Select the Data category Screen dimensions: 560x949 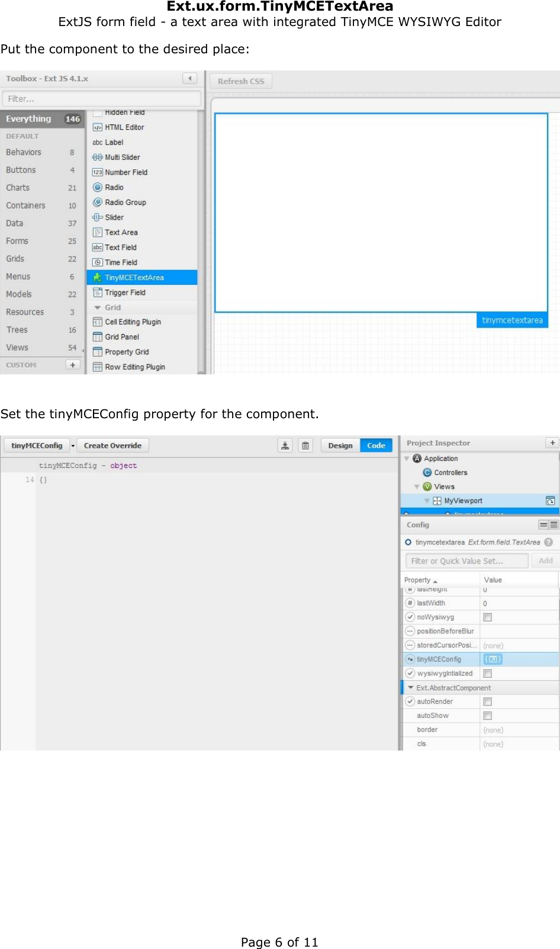[43, 223]
